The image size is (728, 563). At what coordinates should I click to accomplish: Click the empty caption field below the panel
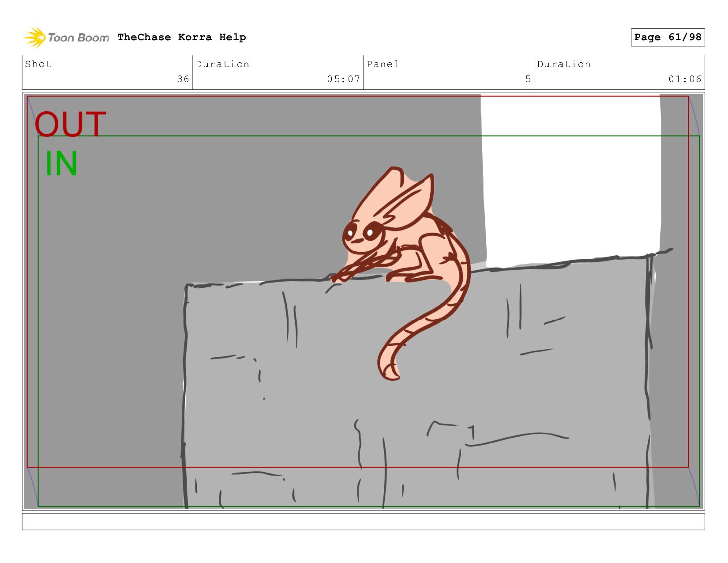(363, 521)
